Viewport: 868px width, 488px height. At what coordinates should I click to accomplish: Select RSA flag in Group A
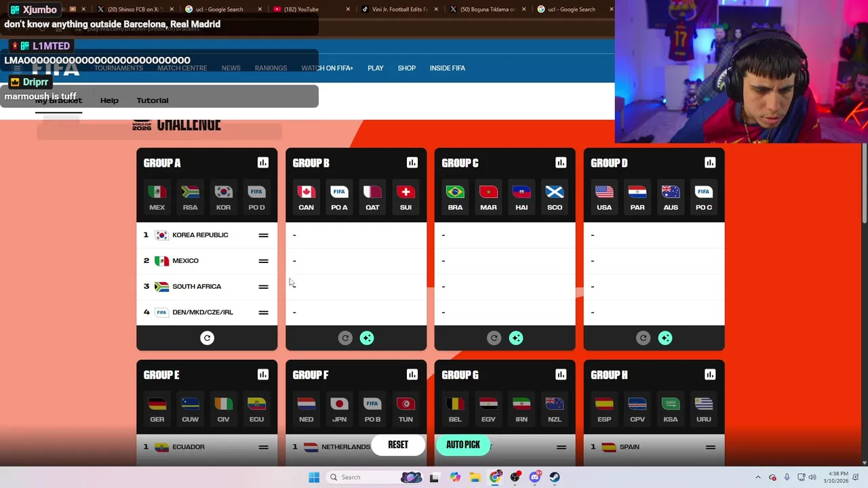[191, 197]
